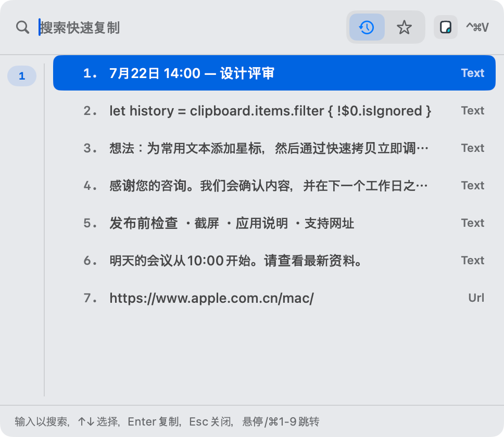Click the Text type label of item 1
Image resolution: width=504 pixels, height=437 pixels.
[473, 73]
